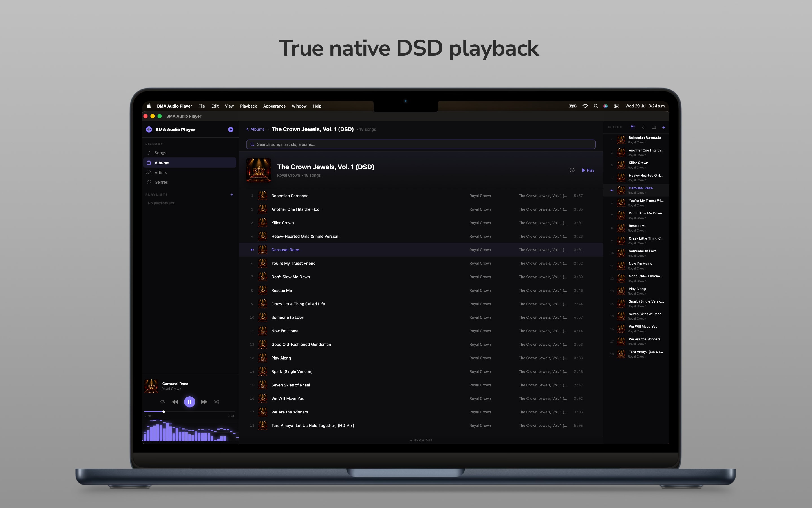Open the Appearance menu

click(274, 106)
